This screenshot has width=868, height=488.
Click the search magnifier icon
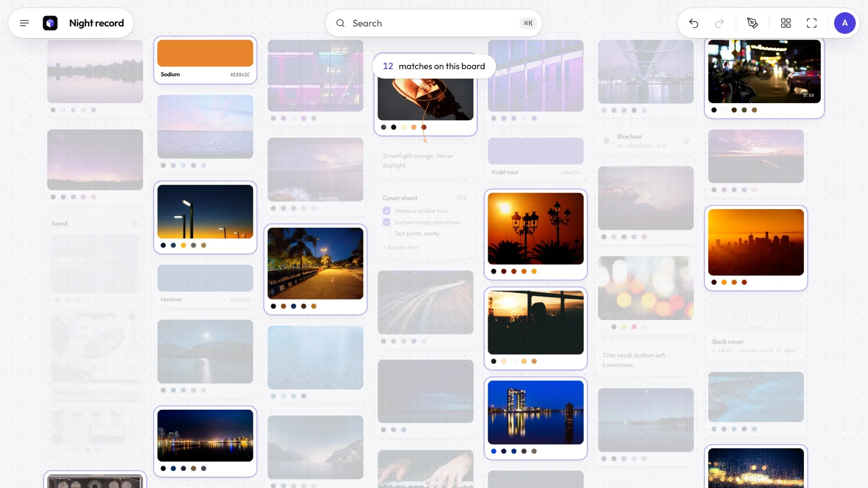(340, 23)
